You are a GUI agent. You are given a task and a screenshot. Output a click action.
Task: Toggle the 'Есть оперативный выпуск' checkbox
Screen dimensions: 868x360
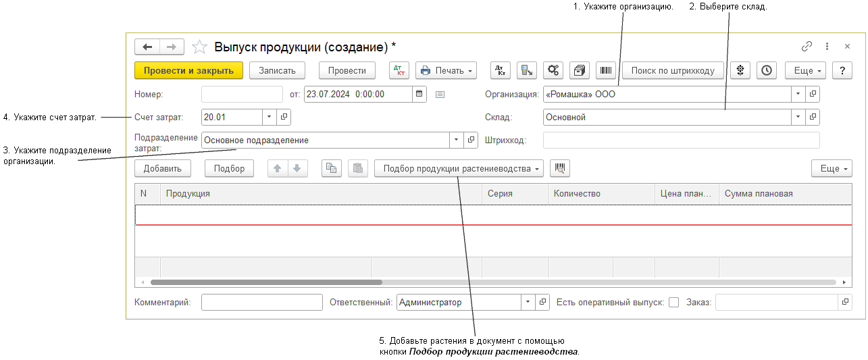[673, 303]
